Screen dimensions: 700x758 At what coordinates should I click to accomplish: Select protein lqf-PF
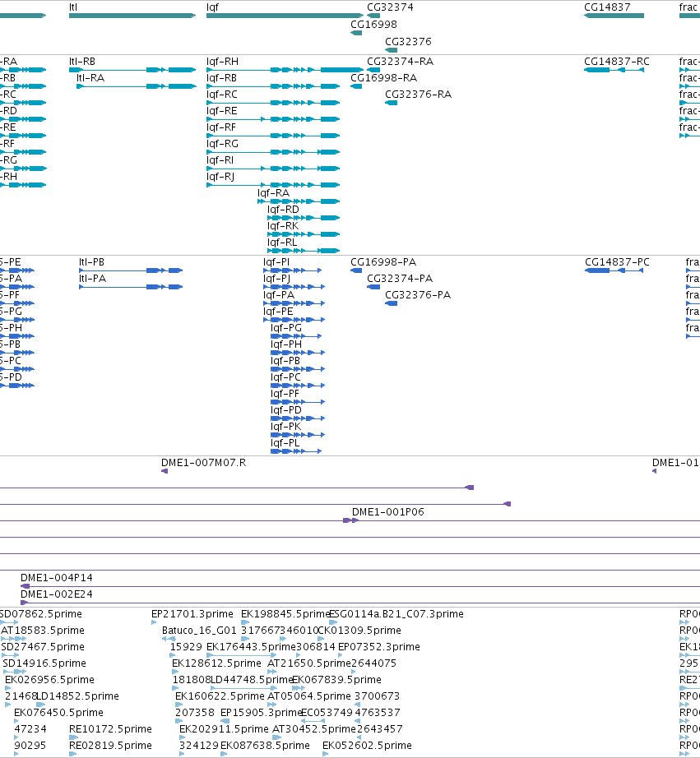[x=298, y=402]
